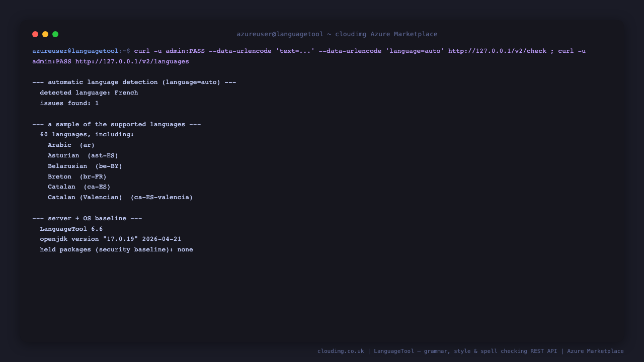Click the 'LanguageTool 6.6' version line
Image resolution: width=644 pixels, height=362 pixels.
[71, 229]
